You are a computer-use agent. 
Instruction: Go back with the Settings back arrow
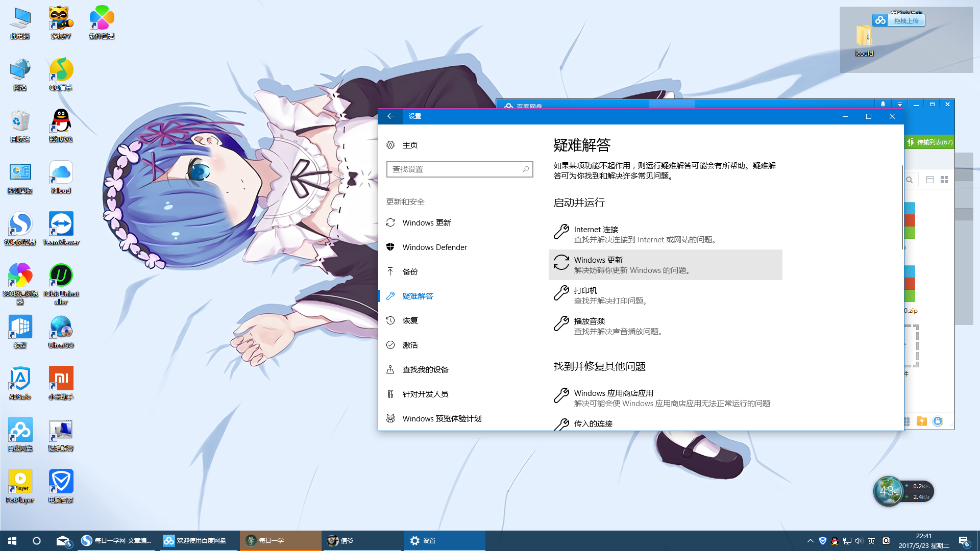pyautogui.click(x=390, y=116)
